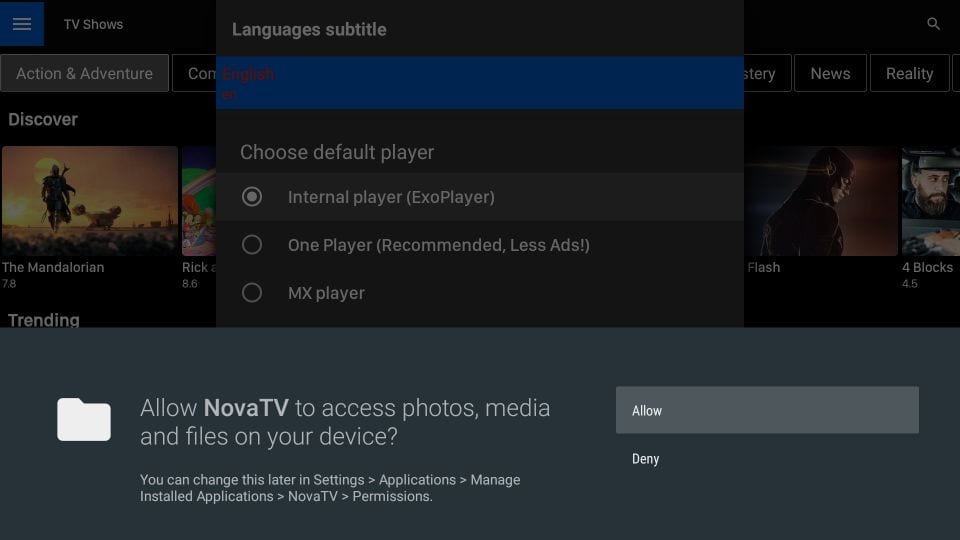Select MX player radio button
Image resolution: width=960 pixels, height=540 pixels.
pyautogui.click(x=252, y=293)
